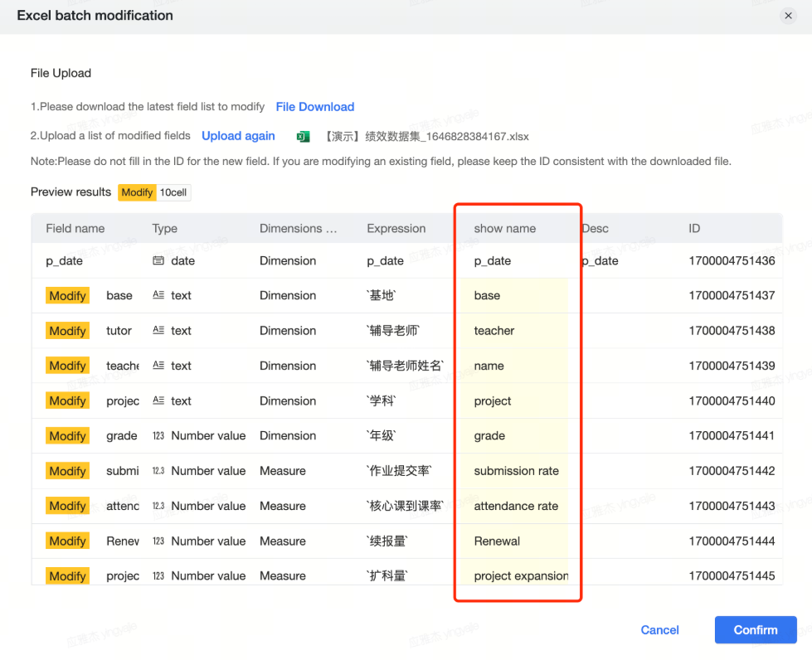Select the p_date field name cell

click(64, 261)
